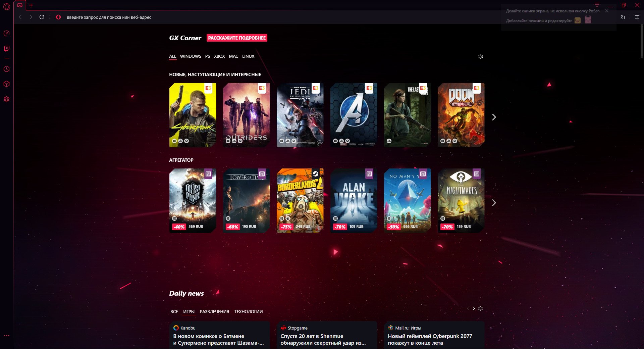This screenshot has height=349, width=644.
Task: Open the Borderlands 2 deal thumbnail
Action: [300, 200]
